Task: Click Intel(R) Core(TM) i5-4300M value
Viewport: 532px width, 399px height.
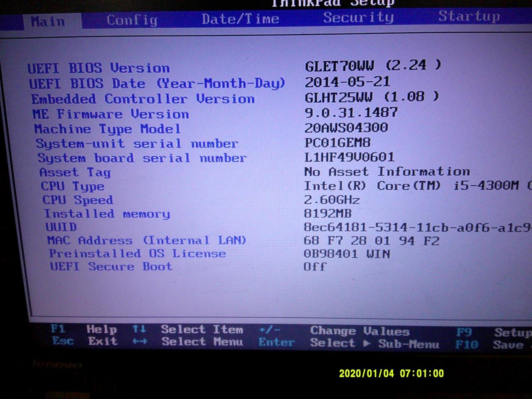Action: [x=418, y=185]
